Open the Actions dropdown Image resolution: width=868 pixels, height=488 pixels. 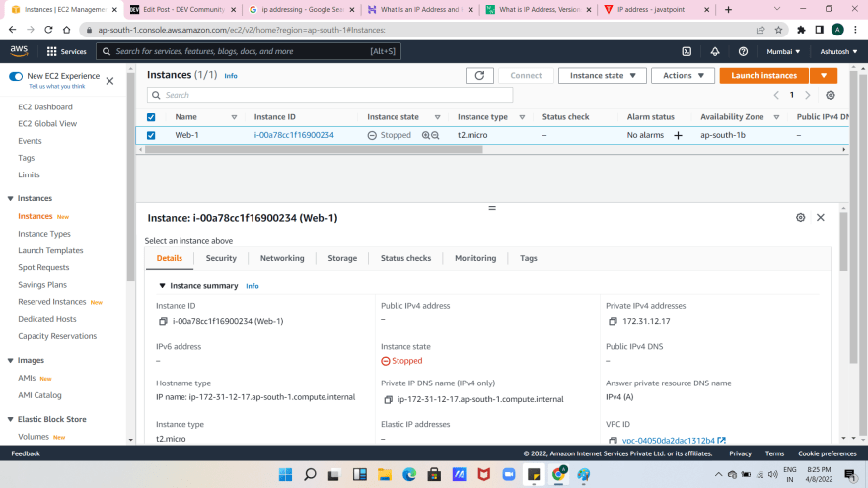tap(683, 75)
